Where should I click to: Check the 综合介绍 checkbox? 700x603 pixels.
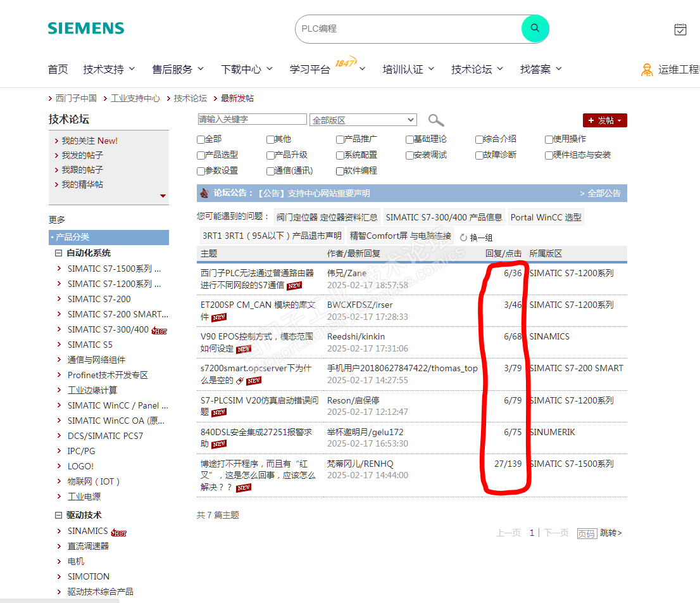[x=480, y=139]
